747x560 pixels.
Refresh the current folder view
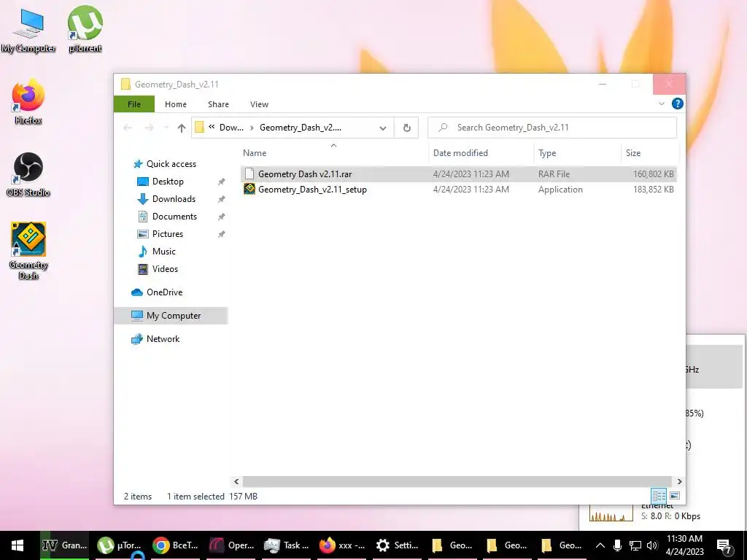[406, 128]
